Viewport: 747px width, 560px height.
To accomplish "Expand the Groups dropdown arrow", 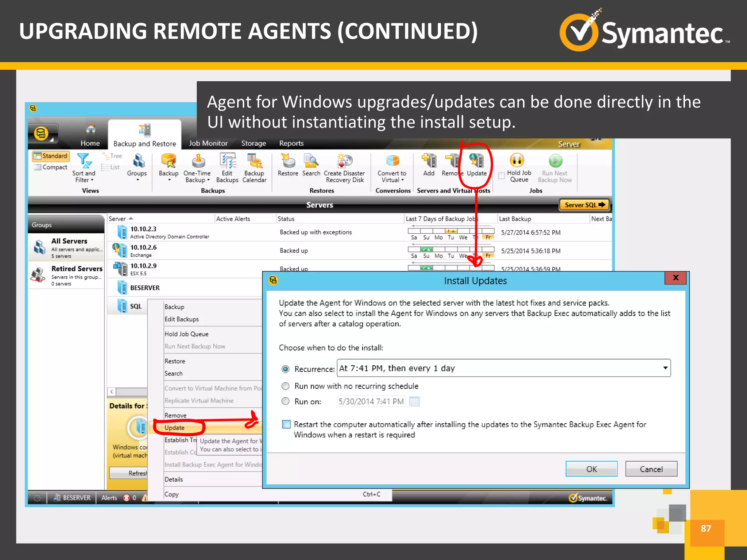I will (138, 180).
